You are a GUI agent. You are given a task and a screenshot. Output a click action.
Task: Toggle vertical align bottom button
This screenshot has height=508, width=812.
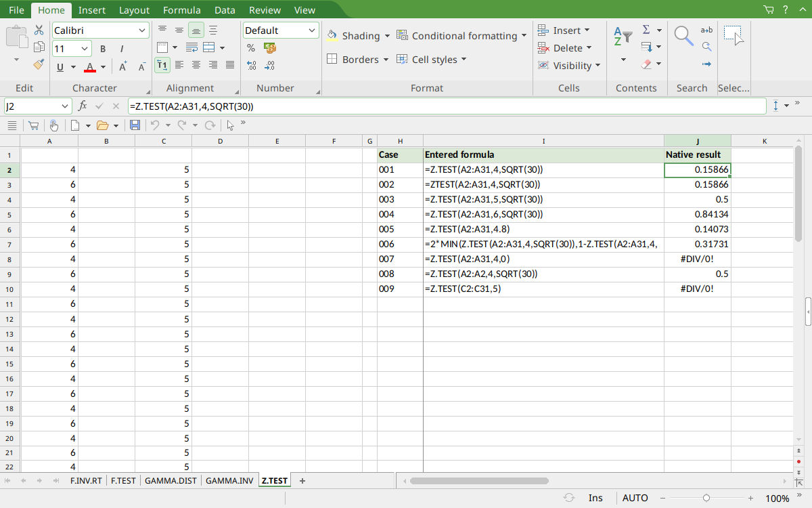pyautogui.click(x=196, y=30)
